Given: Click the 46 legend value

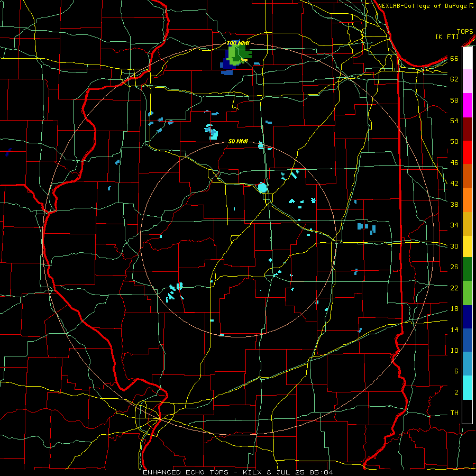Looking at the screenshot, I should (x=454, y=163).
